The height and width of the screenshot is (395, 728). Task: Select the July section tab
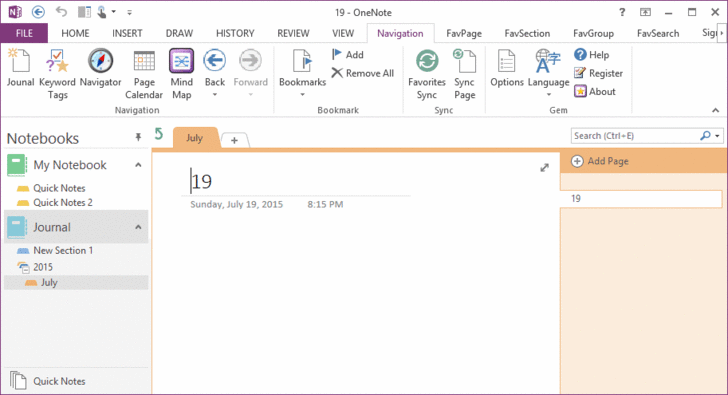[195, 138]
